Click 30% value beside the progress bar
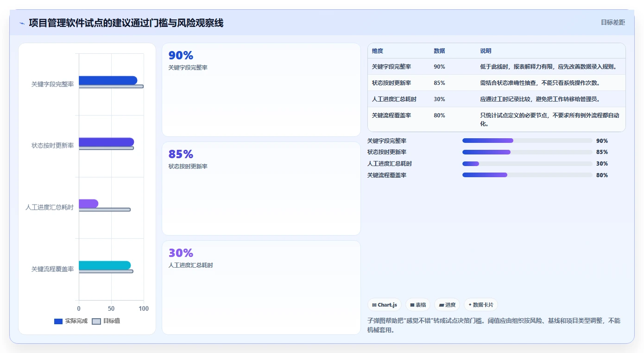The width and height of the screenshot is (644, 353). pyautogui.click(x=602, y=164)
